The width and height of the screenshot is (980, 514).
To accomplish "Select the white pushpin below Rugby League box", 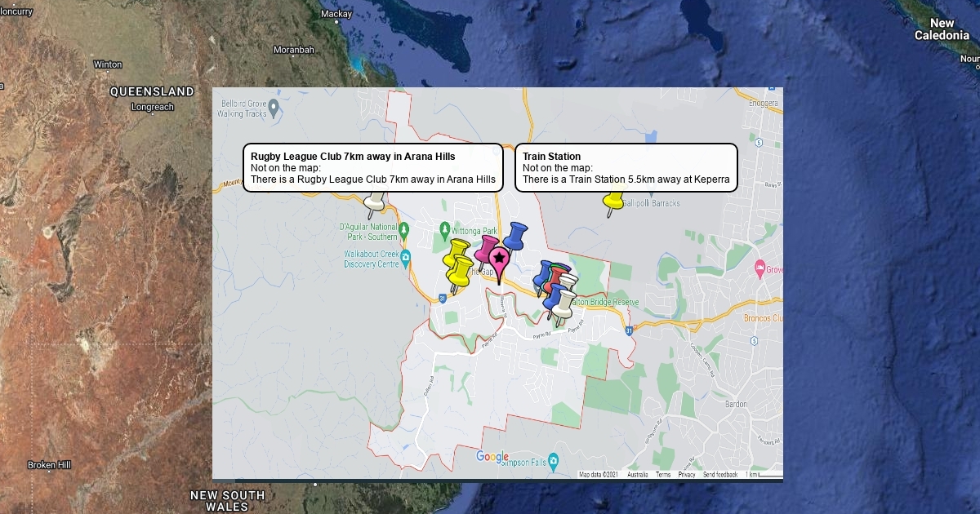I will tap(376, 200).
